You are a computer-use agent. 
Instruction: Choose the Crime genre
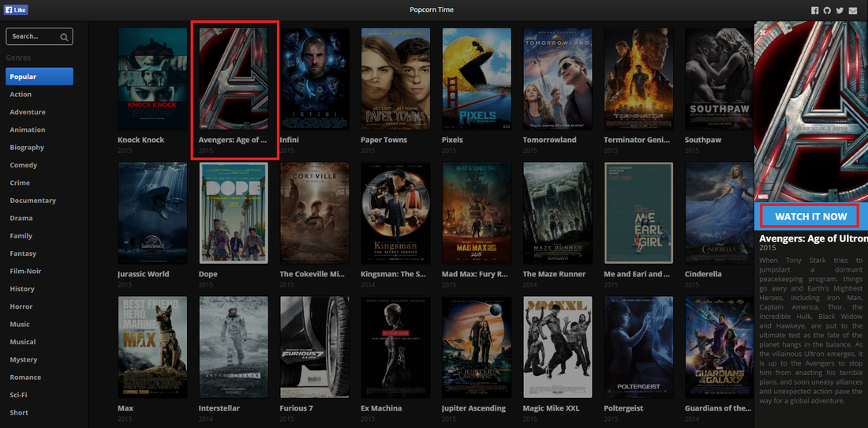[x=20, y=182]
